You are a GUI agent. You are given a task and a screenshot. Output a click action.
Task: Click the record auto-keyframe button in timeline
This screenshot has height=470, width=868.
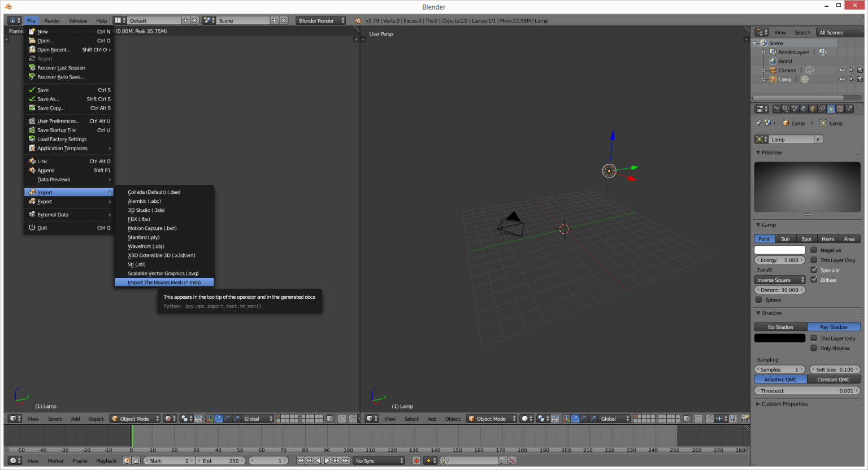tap(416, 461)
